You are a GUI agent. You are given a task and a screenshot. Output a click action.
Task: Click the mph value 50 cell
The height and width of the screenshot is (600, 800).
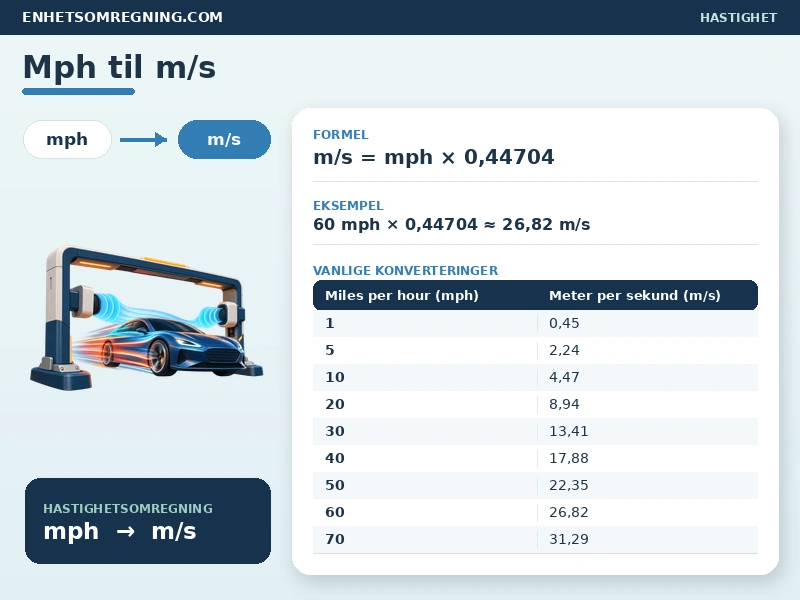coord(425,486)
